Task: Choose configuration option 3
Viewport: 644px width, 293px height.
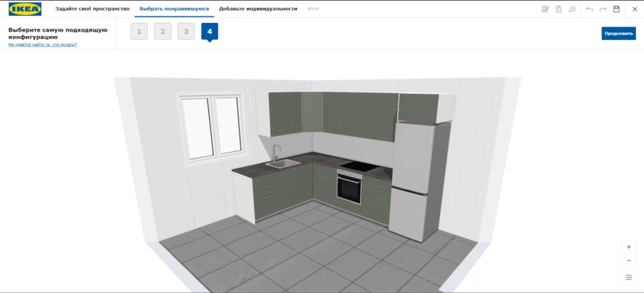Action: tap(186, 32)
